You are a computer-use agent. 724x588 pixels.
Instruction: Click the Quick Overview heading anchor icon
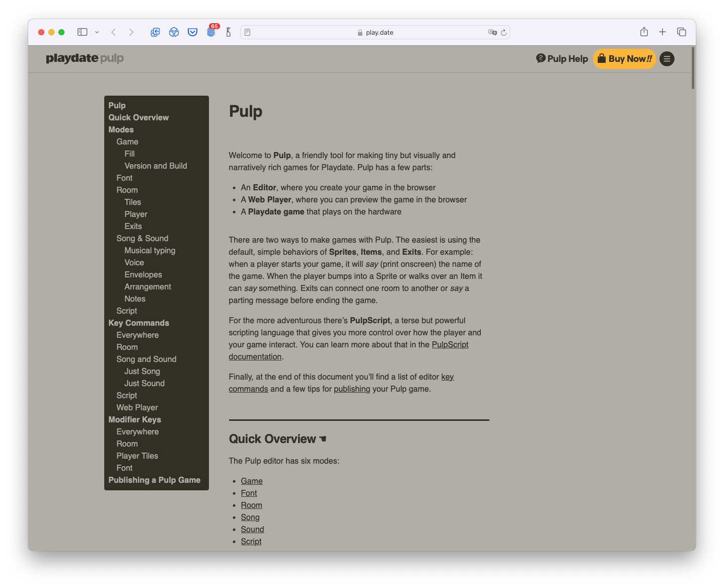point(323,439)
